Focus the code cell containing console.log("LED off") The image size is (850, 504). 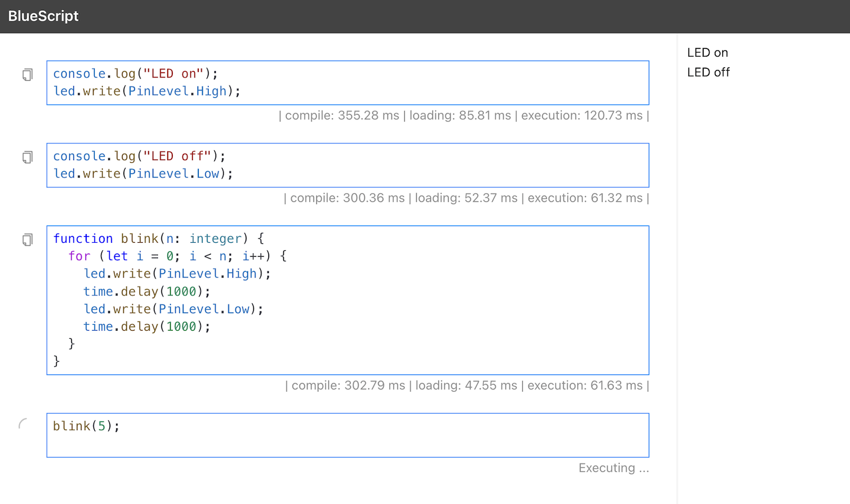point(348,165)
